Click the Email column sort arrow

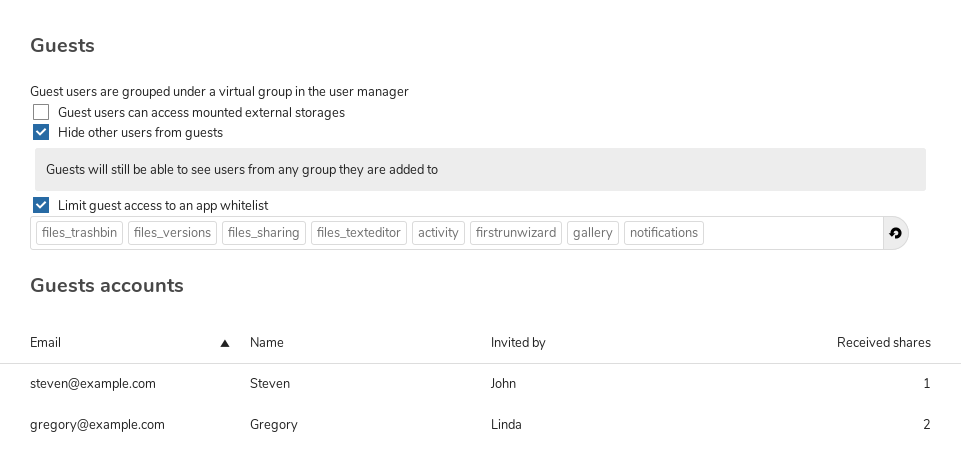click(225, 343)
